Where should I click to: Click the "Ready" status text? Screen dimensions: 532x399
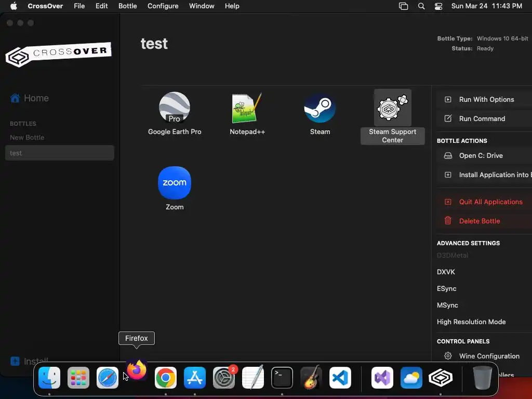(x=485, y=48)
